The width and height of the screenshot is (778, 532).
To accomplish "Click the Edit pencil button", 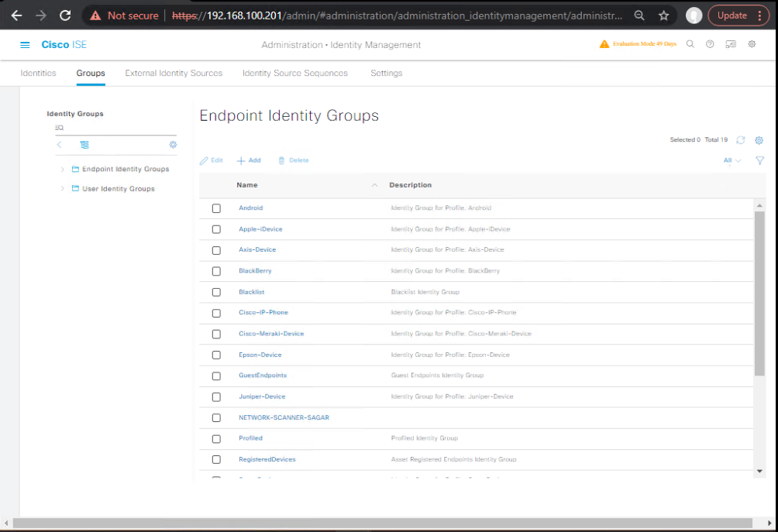I will pyautogui.click(x=212, y=160).
